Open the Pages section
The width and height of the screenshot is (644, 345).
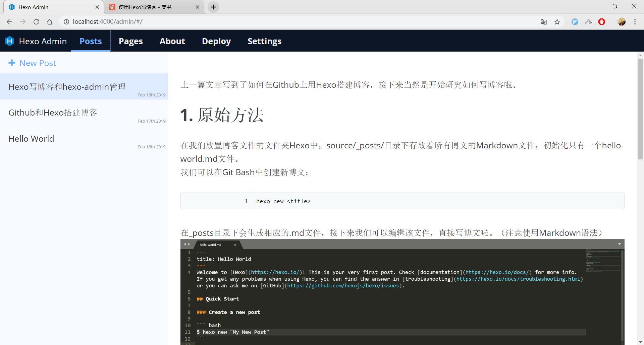tap(131, 41)
